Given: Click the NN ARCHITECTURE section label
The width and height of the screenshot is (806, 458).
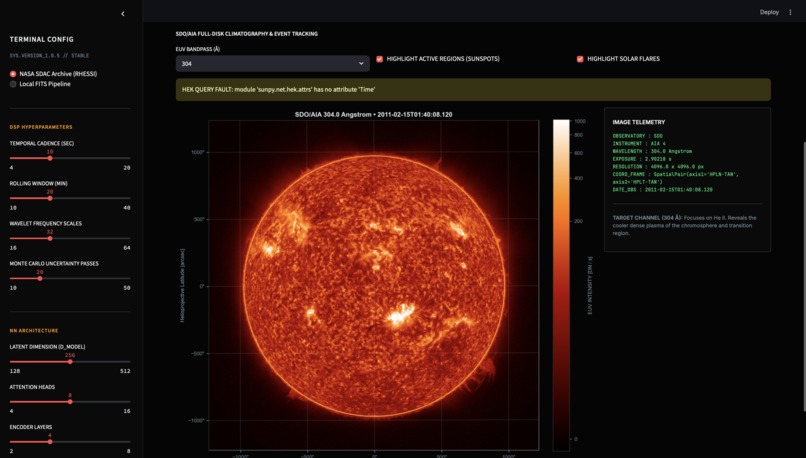Looking at the screenshot, I should tap(34, 331).
